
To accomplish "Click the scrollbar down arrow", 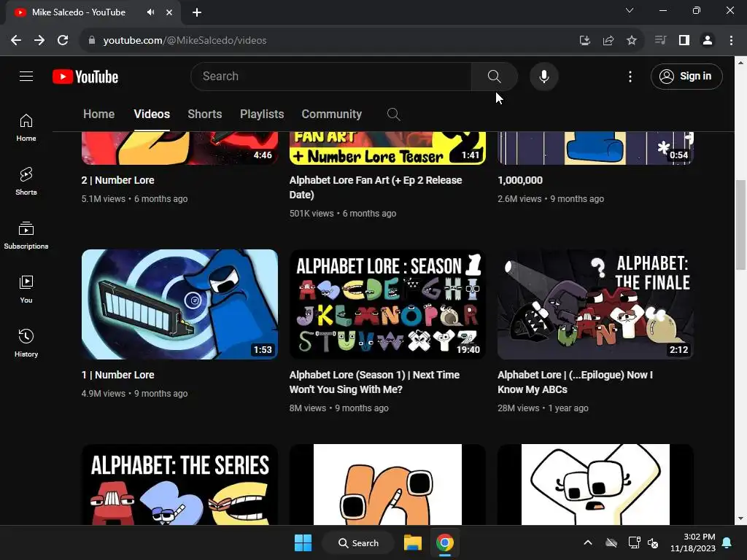I will point(740,518).
